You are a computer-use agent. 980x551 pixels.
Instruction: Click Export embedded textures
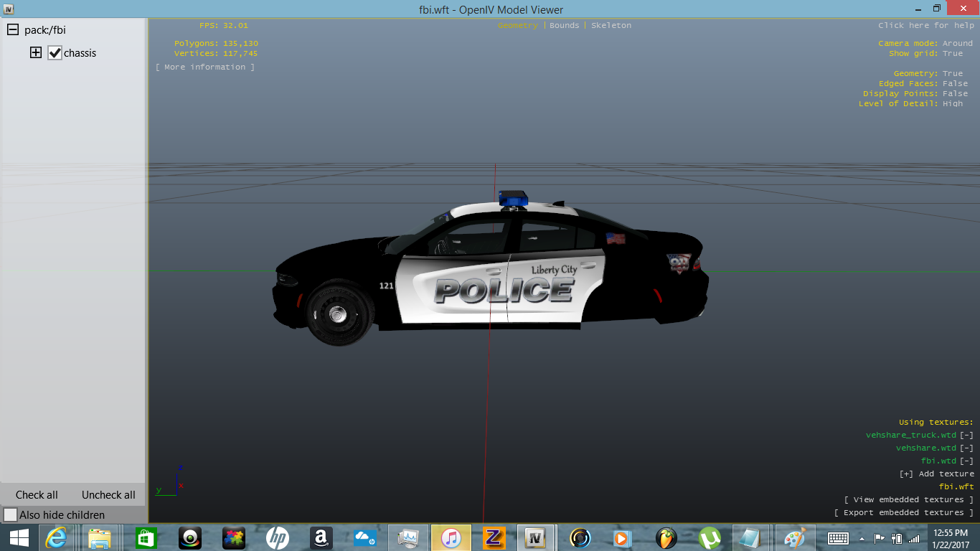pyautogui.click(x=904, y=513)
